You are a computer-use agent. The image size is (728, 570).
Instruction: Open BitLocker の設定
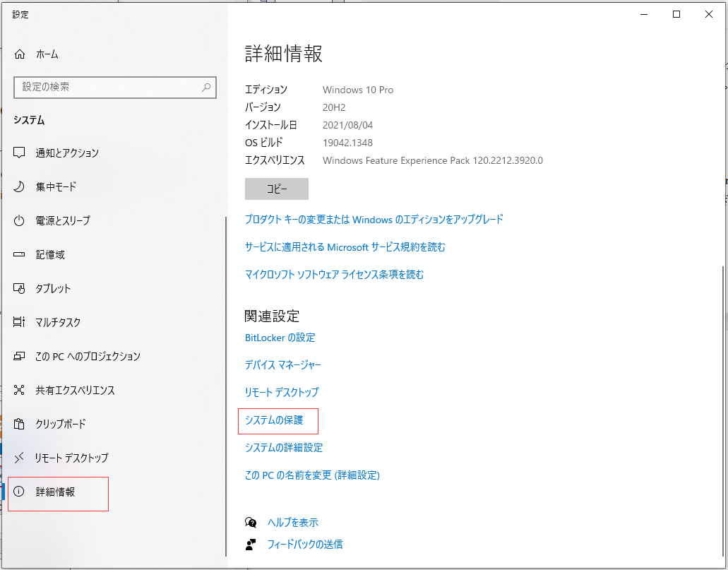pyautogui.click(x=280, y=338)
